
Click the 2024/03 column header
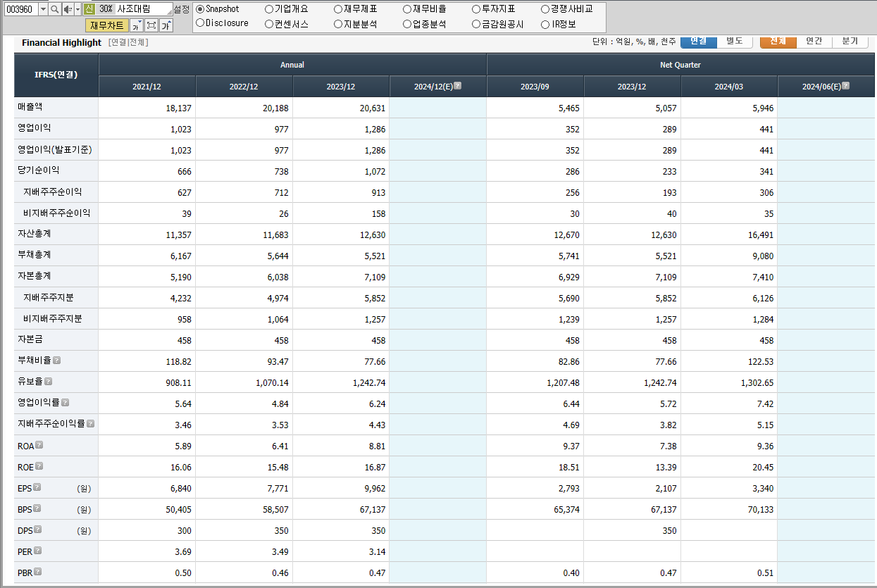pos(729,87)
